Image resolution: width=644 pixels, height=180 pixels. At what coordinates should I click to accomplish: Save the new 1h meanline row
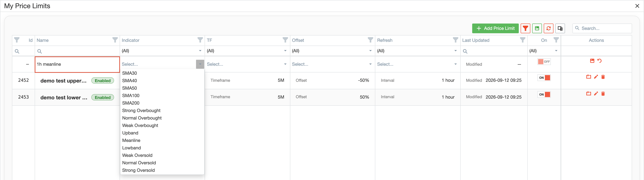click(x=592, y=61)
